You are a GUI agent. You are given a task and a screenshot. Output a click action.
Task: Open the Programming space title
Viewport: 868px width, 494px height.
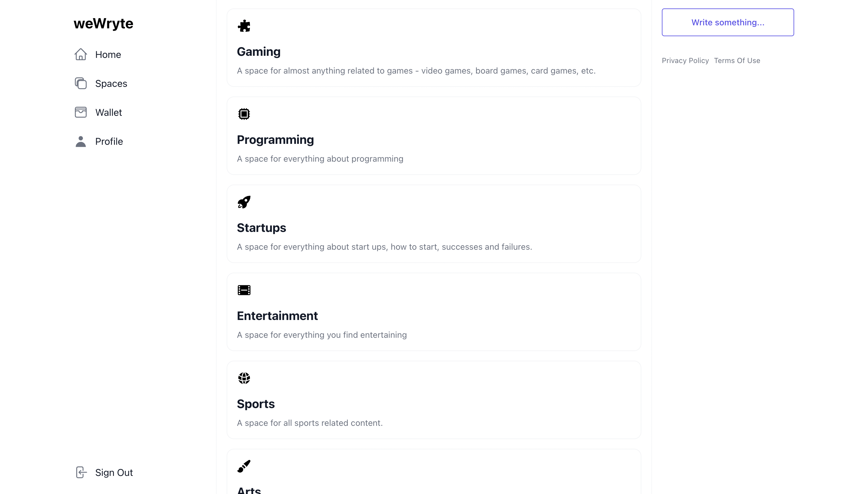[x=275, y=140]
